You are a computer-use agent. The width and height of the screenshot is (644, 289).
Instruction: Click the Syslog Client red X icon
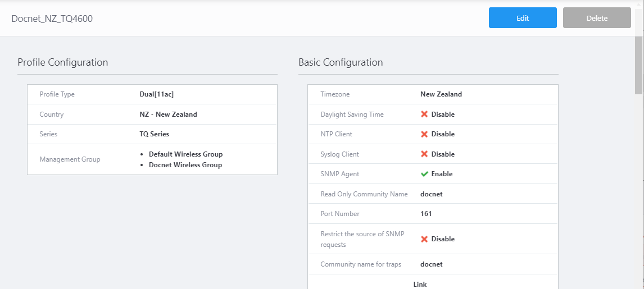coord(424,154)
